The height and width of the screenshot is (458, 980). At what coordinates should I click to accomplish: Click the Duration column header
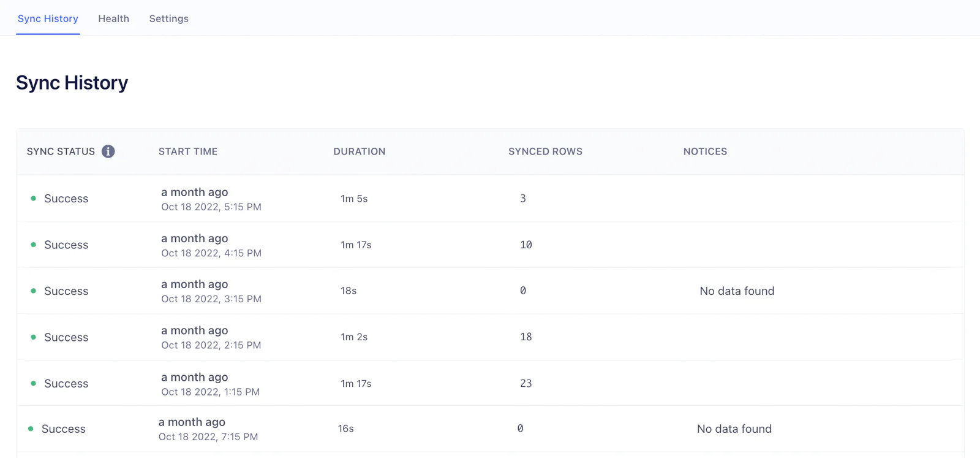tap(359, 151)
